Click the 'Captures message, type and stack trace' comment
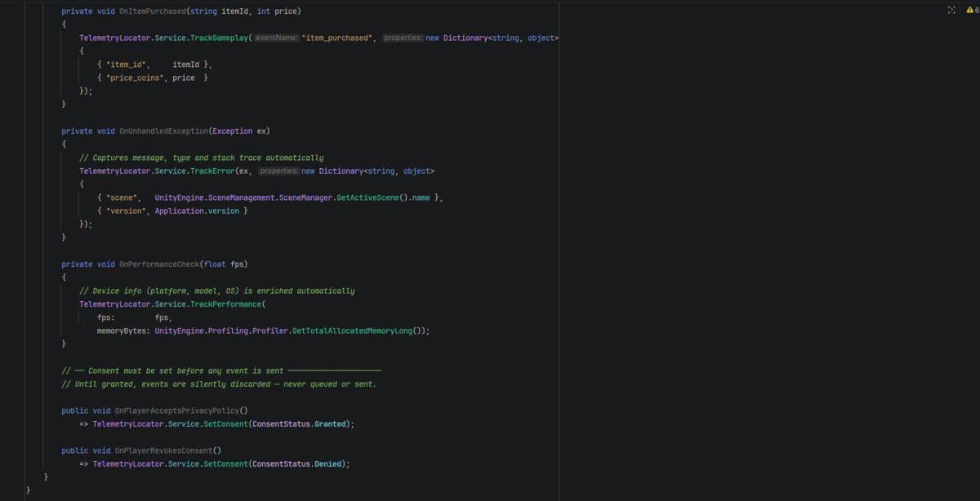This screenshot has width=980, height=501. point(201,157)
